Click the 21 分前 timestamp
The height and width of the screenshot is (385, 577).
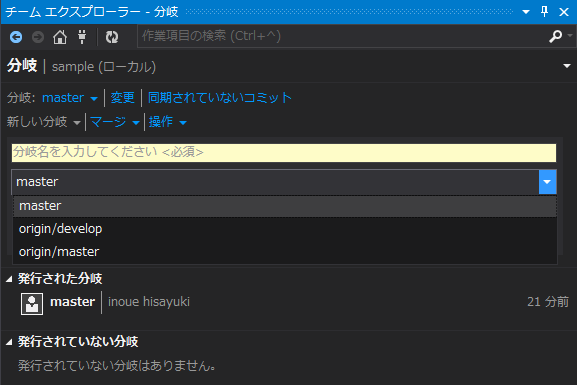click(548, 302)
